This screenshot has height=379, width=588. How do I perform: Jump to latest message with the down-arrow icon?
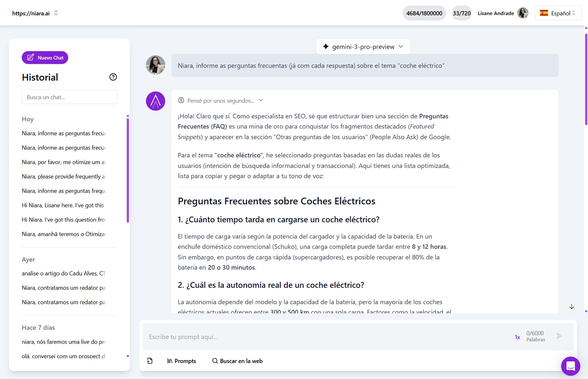point(572,307)
